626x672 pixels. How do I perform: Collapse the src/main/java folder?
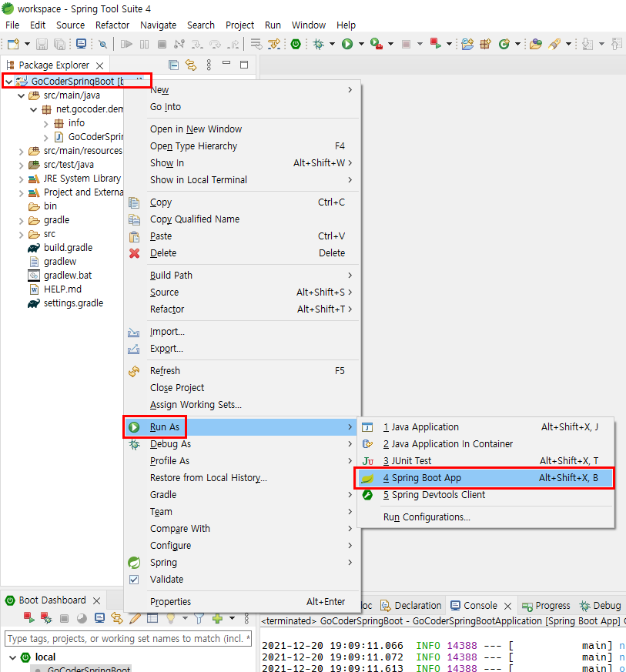click(x=21, y=95)
